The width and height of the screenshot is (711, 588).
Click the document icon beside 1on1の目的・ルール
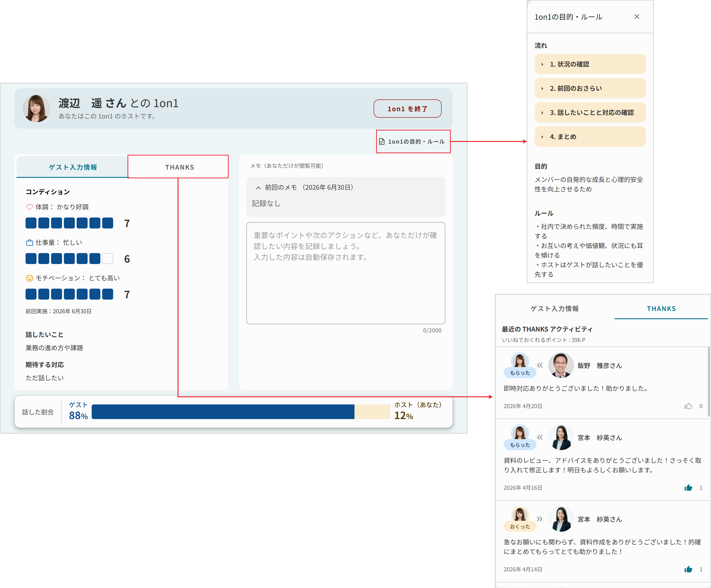tap(382, 141)
